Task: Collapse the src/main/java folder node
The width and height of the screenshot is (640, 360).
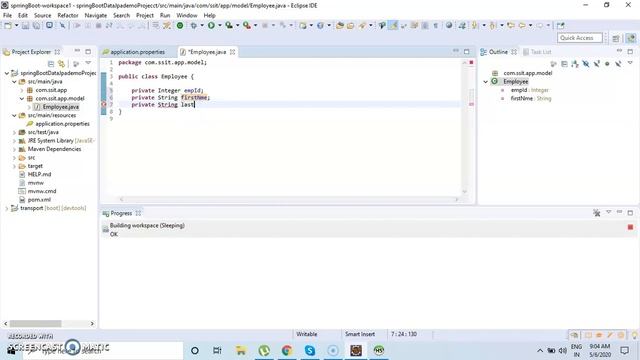Action: (14, 82)
